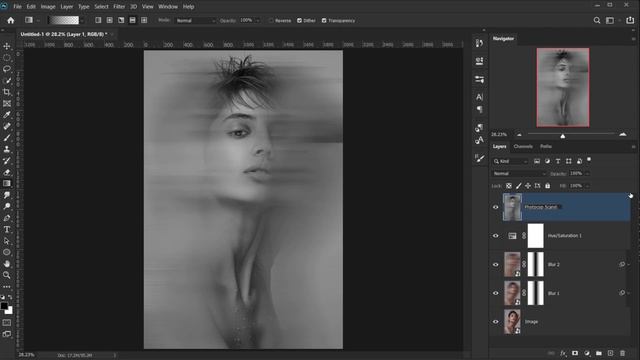Toggle the Transparency checkbox
This screenshot has width=640, height=360.
(324, 20)
